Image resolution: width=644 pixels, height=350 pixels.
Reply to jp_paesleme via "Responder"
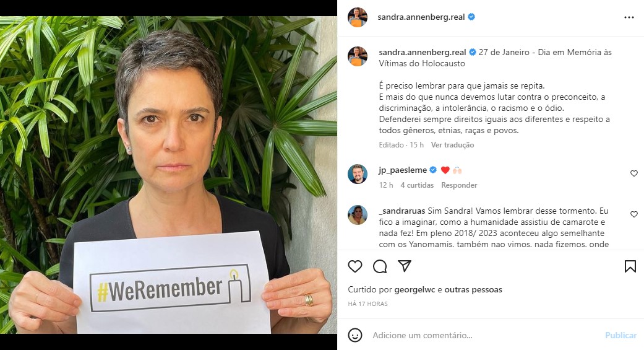coord(459,185)
